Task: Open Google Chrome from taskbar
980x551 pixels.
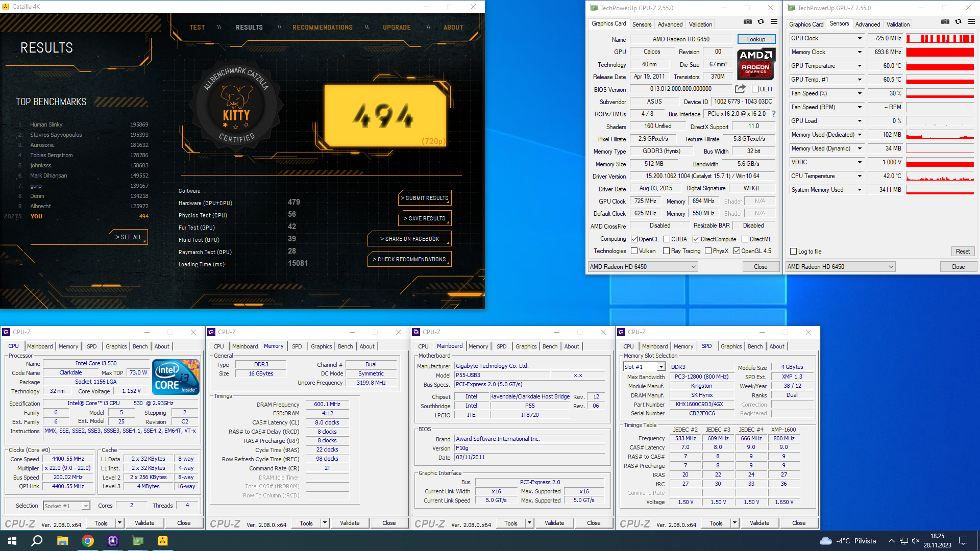Action: [88, 541]
